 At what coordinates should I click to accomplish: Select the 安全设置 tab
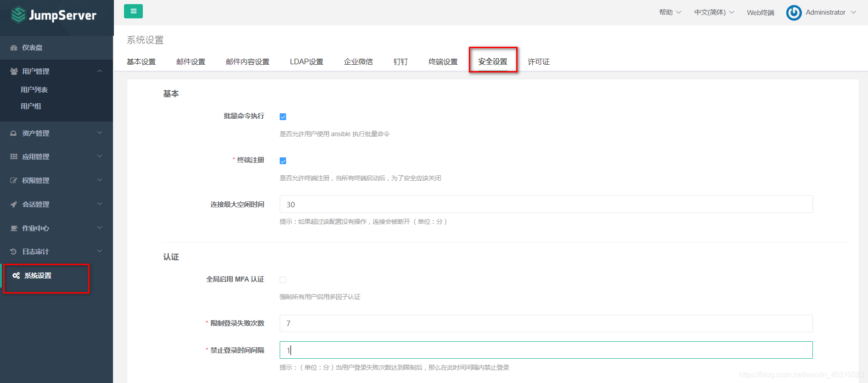point(492,61)
